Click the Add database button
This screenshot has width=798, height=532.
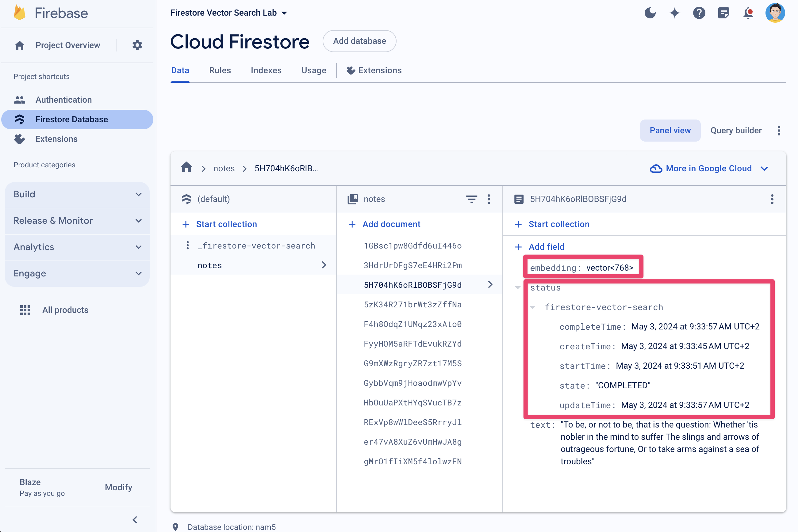click(359, 41)
